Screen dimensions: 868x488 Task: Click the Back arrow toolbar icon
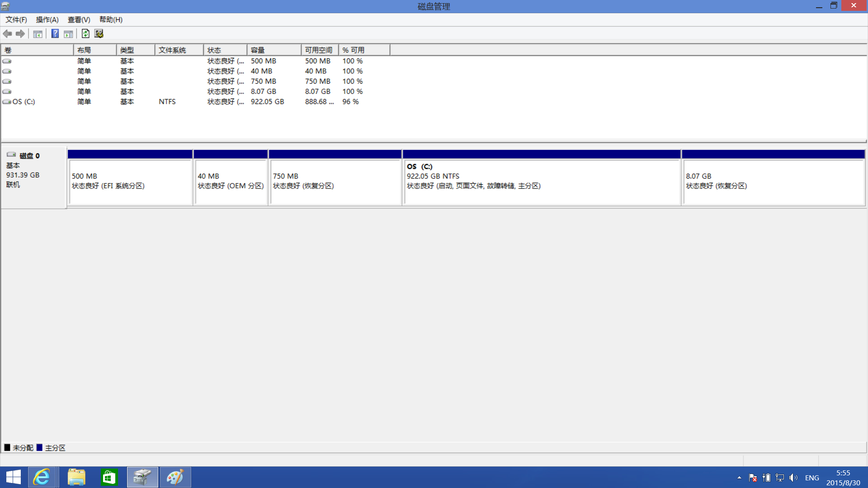point(7,34)
